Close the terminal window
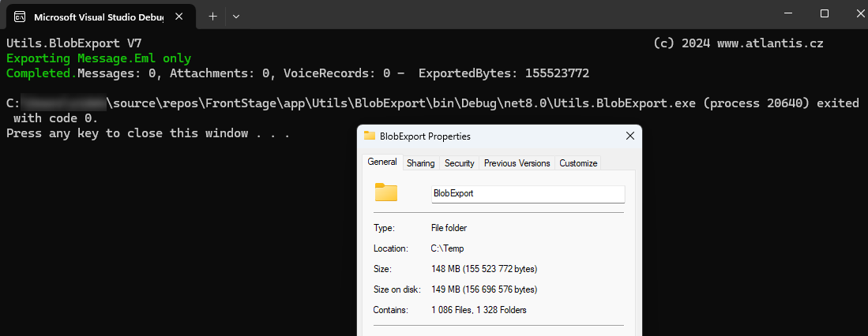Screen dimensions: 868x336 click(x=860, y=13)
